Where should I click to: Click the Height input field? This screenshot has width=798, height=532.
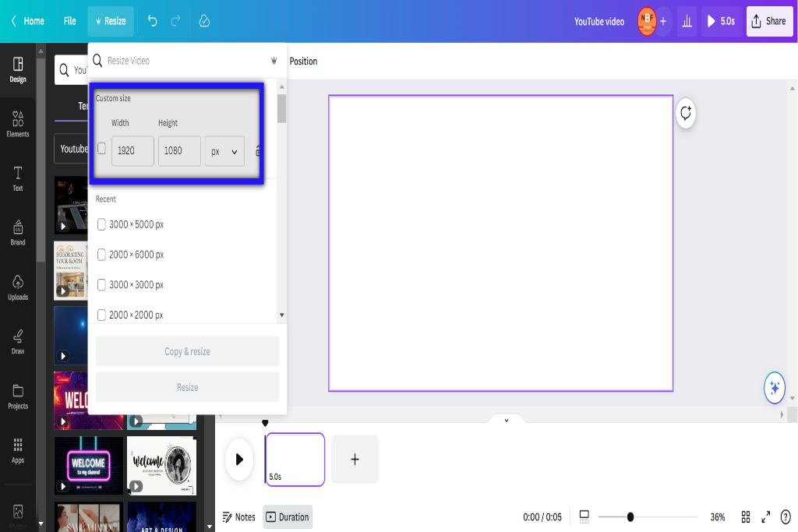point(179,151)
